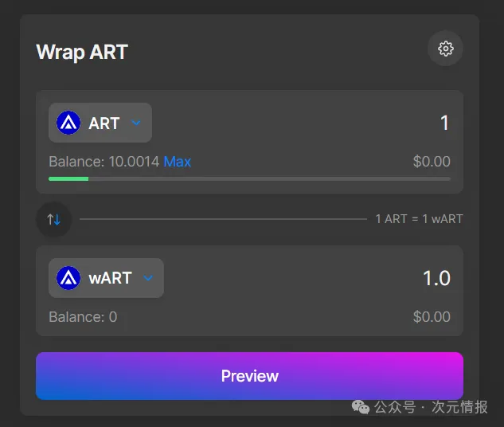504x427 pixels.
Task: Click the 1 ART = 1 wART rate
Action: click(419, 219)
